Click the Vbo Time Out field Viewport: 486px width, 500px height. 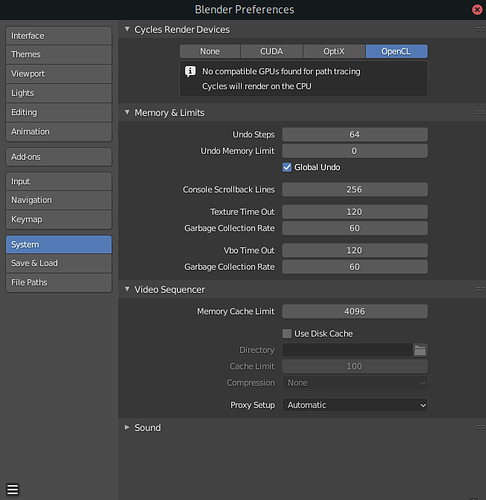(x=355, y=250)
